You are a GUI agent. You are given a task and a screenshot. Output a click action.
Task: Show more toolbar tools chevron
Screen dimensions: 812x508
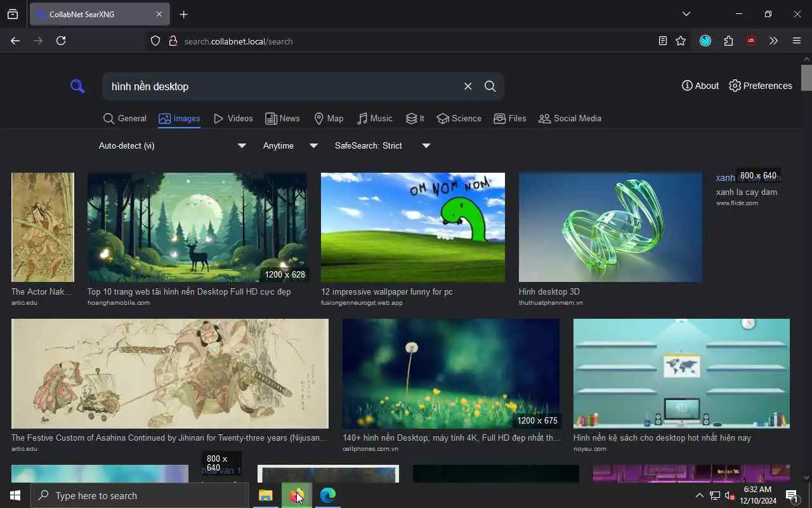pyautogui.click(x=773, y=41)
